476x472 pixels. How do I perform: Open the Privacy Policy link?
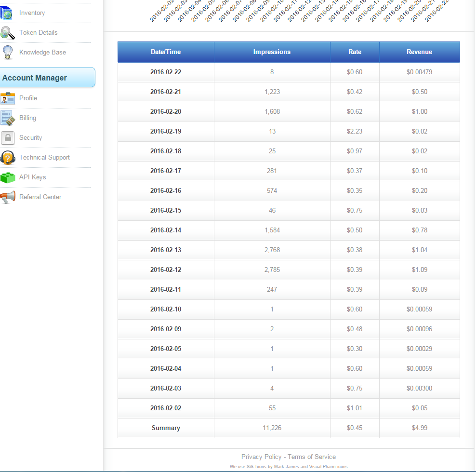click(x=261, y=457)
